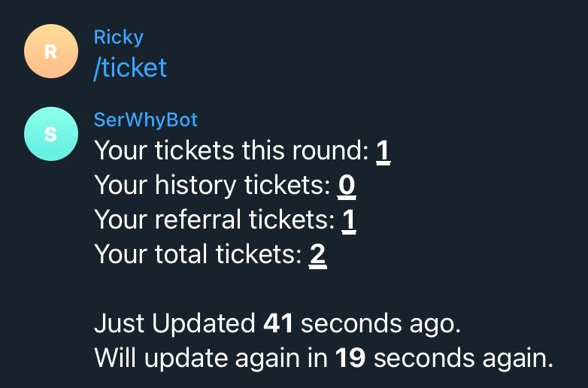Viewport: 588px width, 388px height.
Task: Click the history tickets count 0
Action: click(x=347, y=186)
